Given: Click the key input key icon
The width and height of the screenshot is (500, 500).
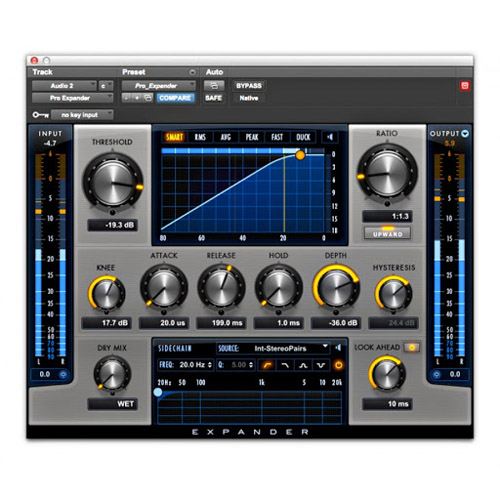Looking at the screenshot, I should (x=40, y=115).
